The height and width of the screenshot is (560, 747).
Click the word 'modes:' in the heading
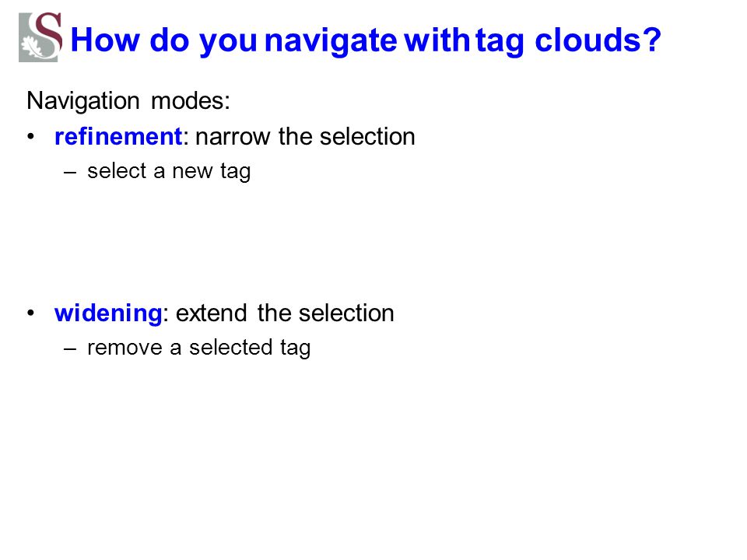tap(191, 100)
